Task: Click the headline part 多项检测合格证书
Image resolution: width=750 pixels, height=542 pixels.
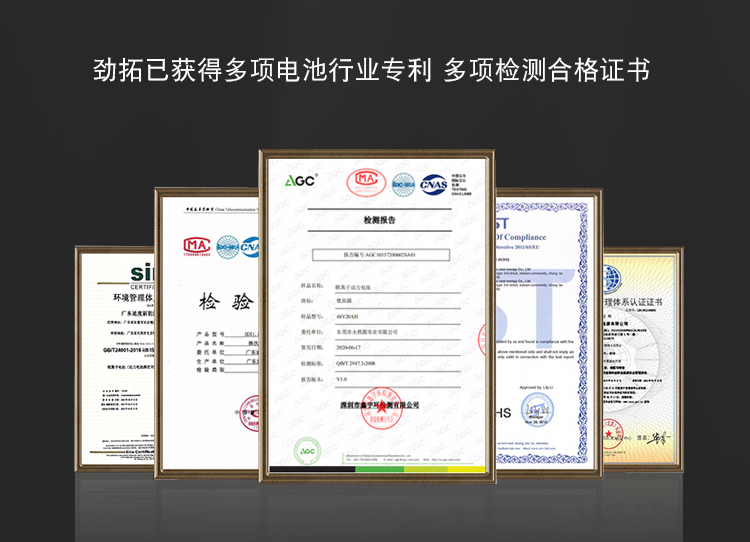Action: (x=546, y=70)
